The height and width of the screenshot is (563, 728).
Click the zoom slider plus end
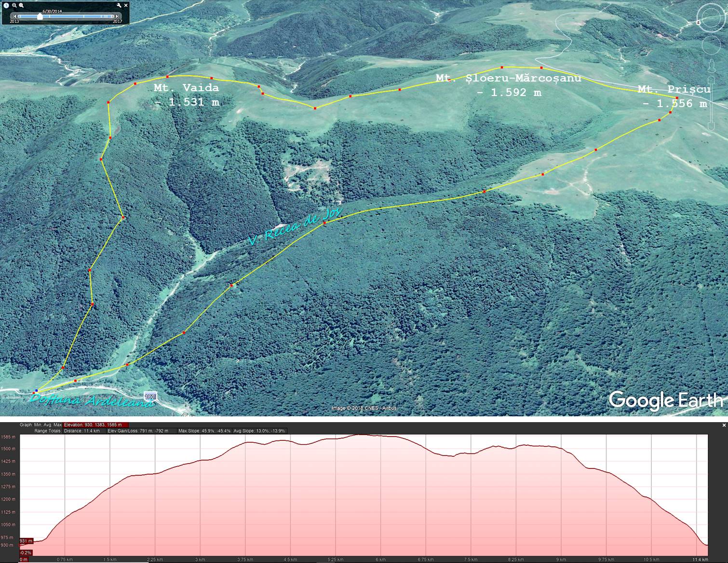point(711,79)
